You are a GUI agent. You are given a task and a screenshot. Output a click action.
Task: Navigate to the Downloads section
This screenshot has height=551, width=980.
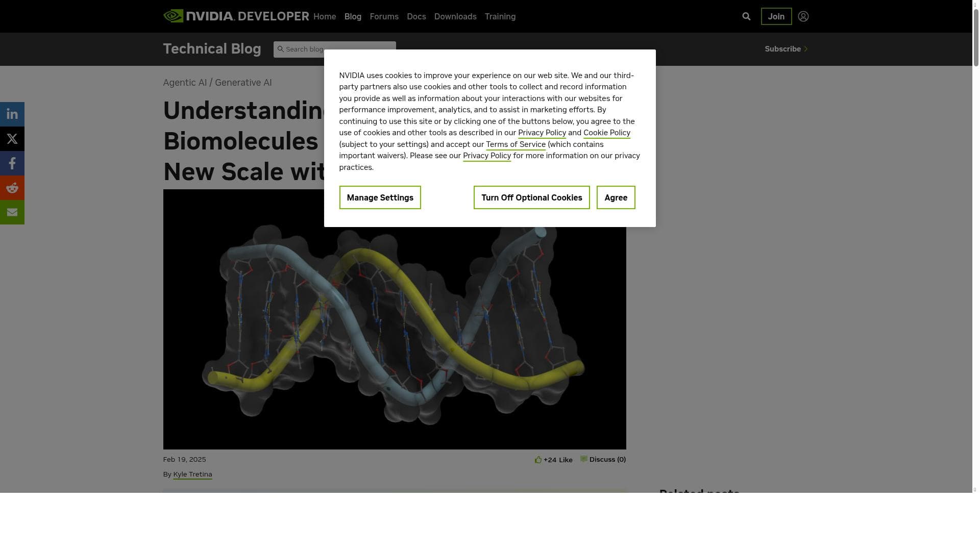point(455,16)
